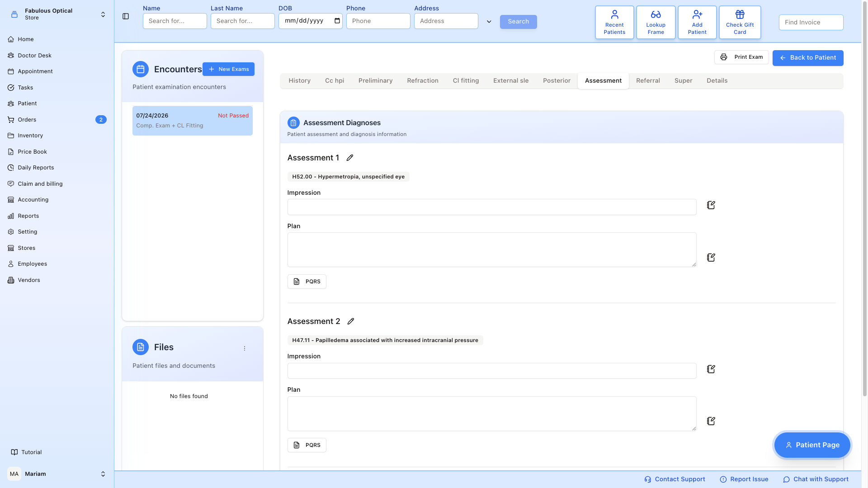Focus the Find Invoice field
The image size is (868, 488).
pyautogui.click(x=811, y=22)
